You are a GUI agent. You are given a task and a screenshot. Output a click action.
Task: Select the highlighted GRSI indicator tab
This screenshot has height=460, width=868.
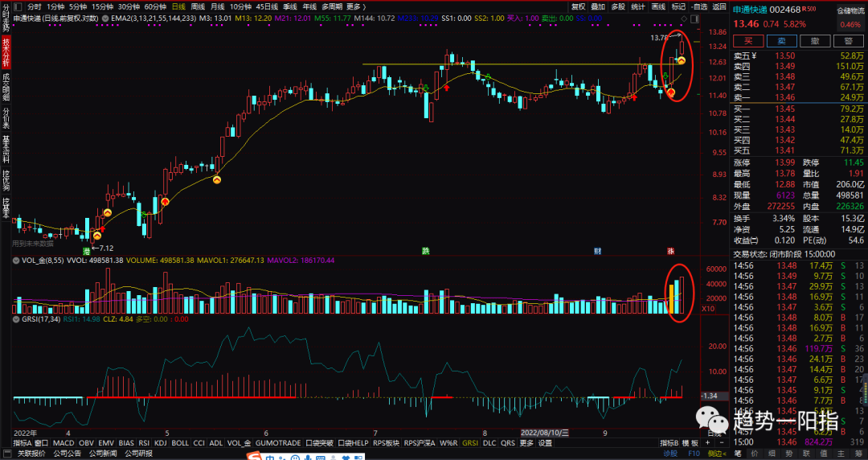[470, 443]
